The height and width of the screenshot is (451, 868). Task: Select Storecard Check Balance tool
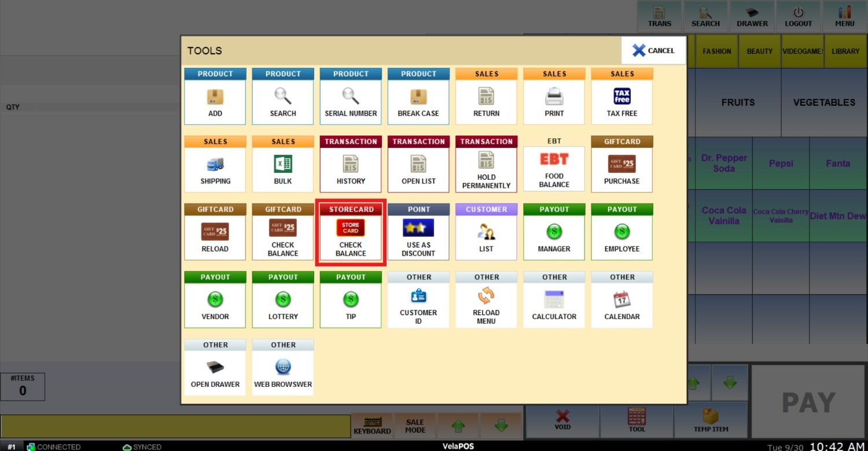351,237
